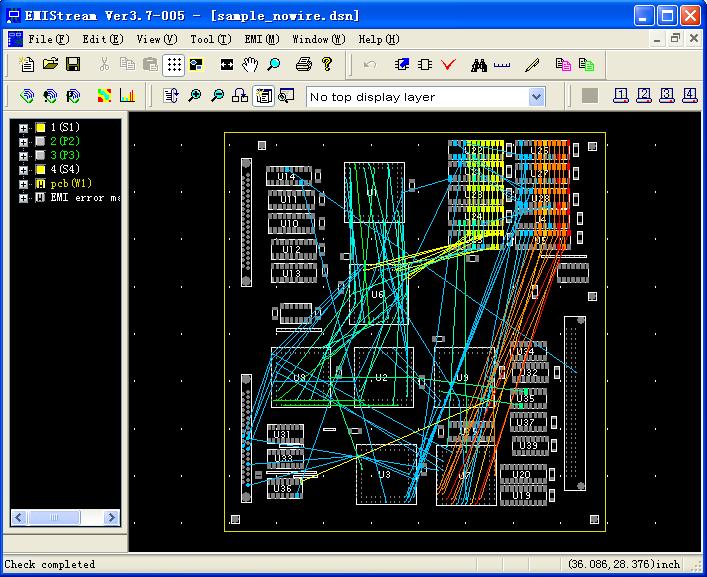Open the Tool menu
Image resolution: width=707 pixels, height=577 pixels.
point(209,39)
